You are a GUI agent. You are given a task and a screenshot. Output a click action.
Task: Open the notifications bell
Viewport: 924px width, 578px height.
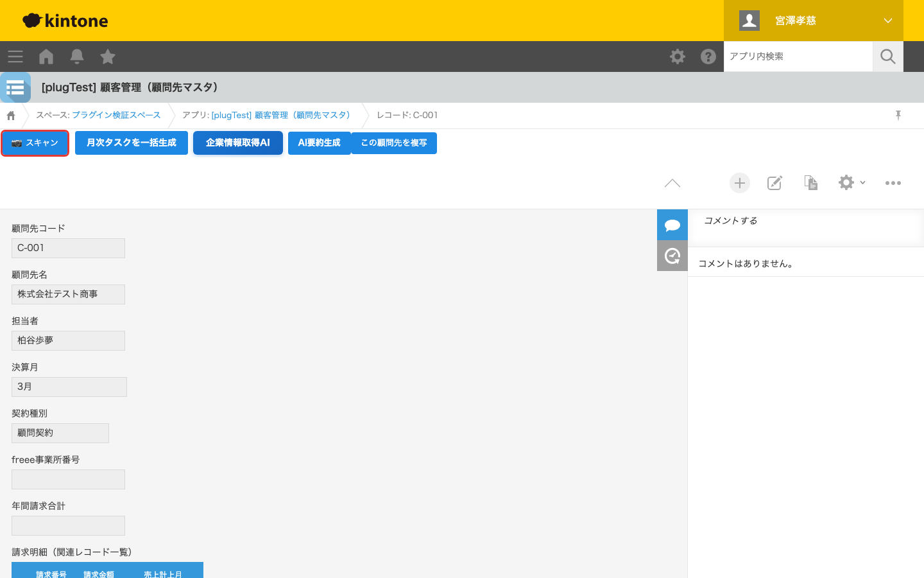[77, 57]
